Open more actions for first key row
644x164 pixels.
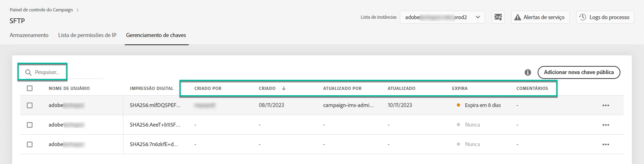[x=605, y=105]
